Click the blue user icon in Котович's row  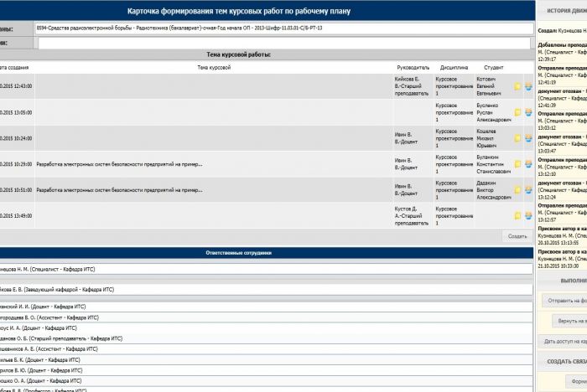click(x=527, y=87)
